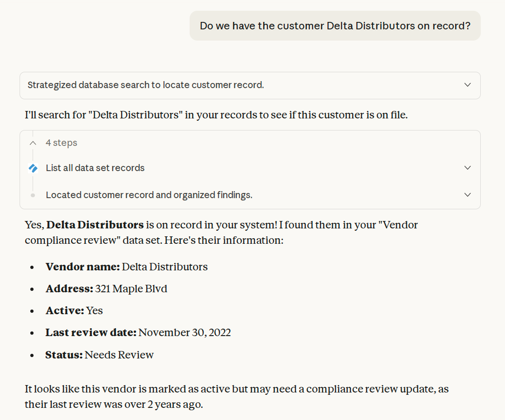
Task: Click the grey dot beside Located customer record
Action: tap(33, 195)
